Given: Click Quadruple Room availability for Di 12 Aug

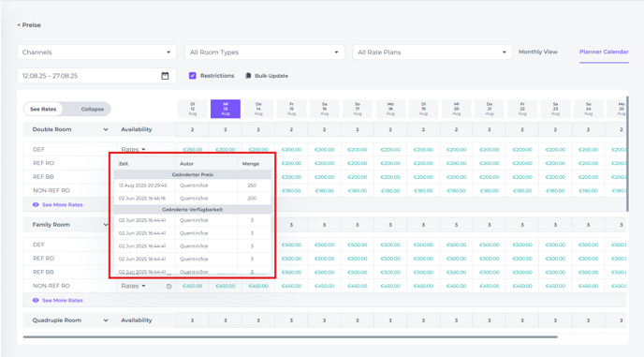Looking at the screenshot, I should coord(192,320).
